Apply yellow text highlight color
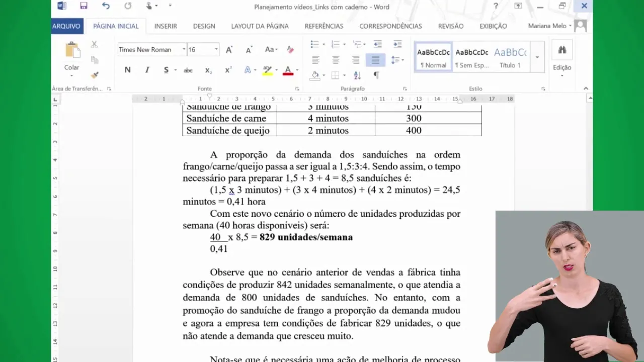 coord(268,70)
